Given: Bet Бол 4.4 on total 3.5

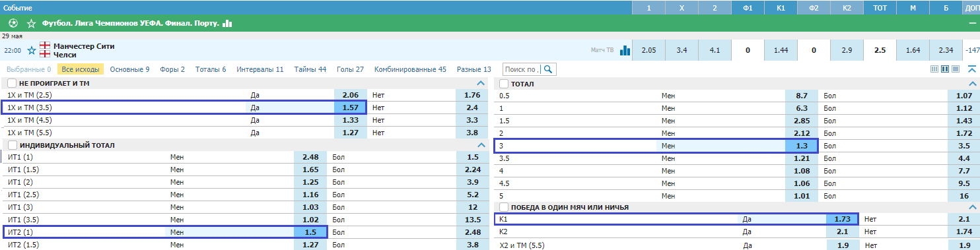Looking at the screenshot, I should 963,158.
